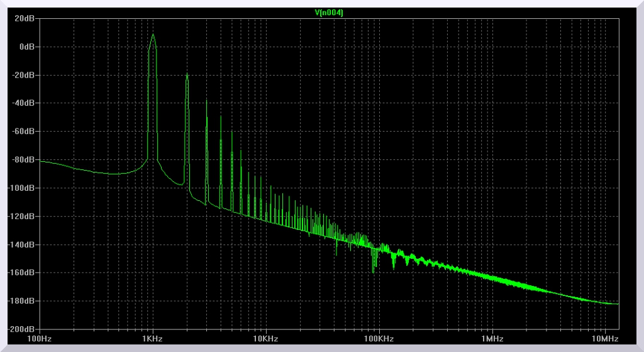Click the top of the third harmonic peak
Screen dimensions: 644x352
(x=206, y=100)
